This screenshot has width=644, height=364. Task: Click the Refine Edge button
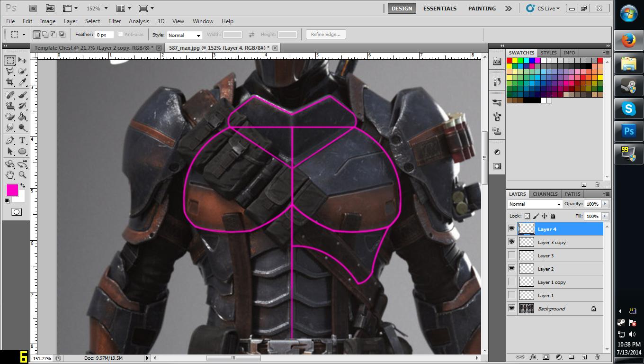326,35
